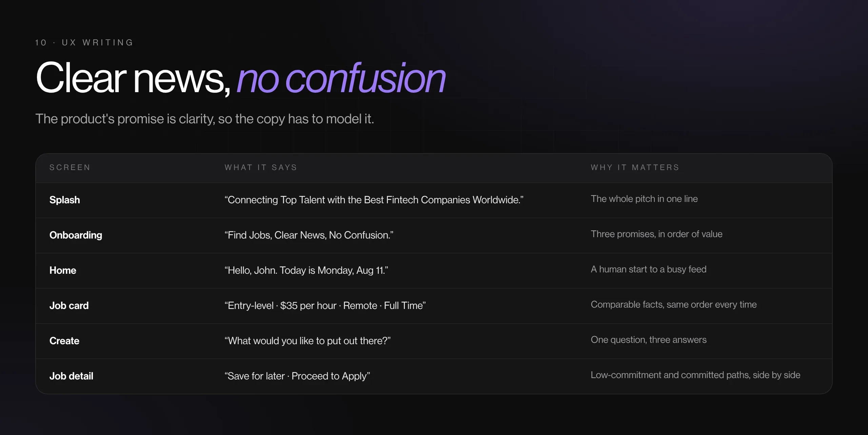Screen dimensions: 868x435
Task: Select the Job card row label
Action: [69, 306]
